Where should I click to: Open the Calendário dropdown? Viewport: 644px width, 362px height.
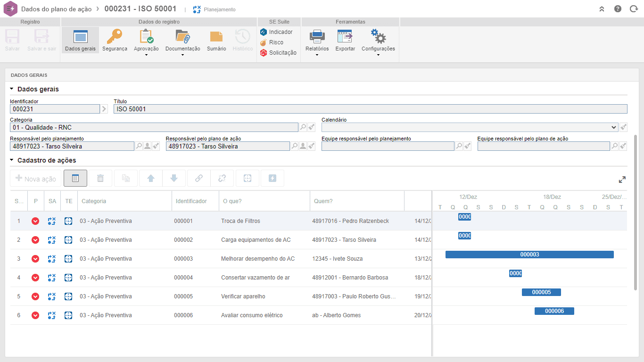pyautogui.click(x=470, y=127)
